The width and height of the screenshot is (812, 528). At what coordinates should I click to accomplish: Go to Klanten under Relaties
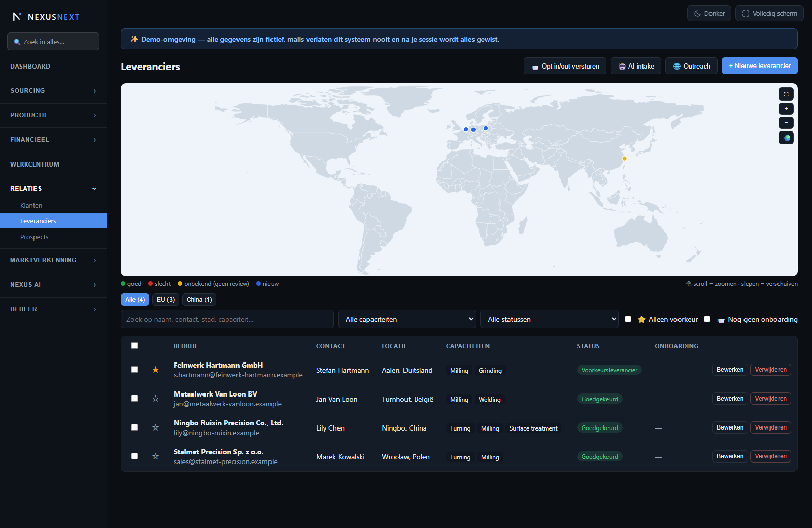click(x=53, y=206)
